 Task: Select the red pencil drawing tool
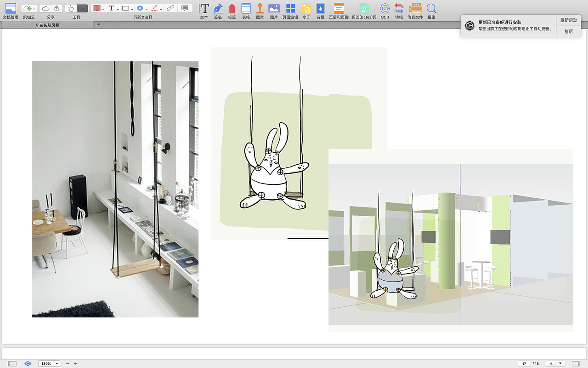tap(154, 8)
